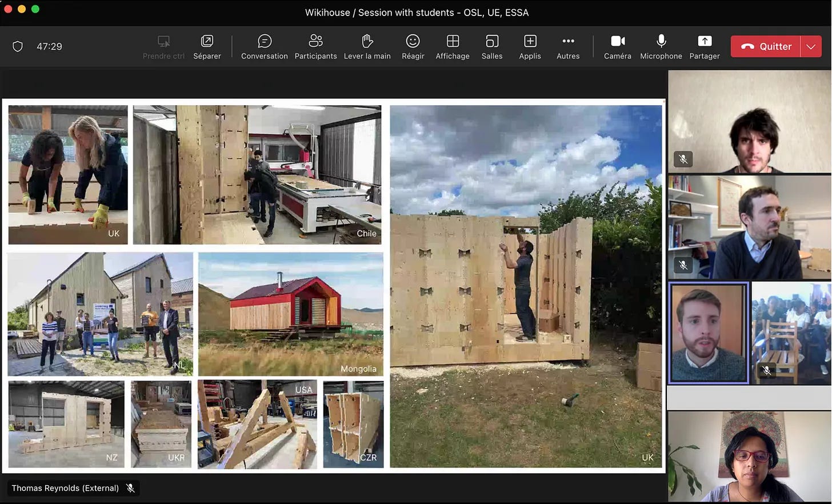
Task: Select the classroom students video tile
Action: pos(791,333)
